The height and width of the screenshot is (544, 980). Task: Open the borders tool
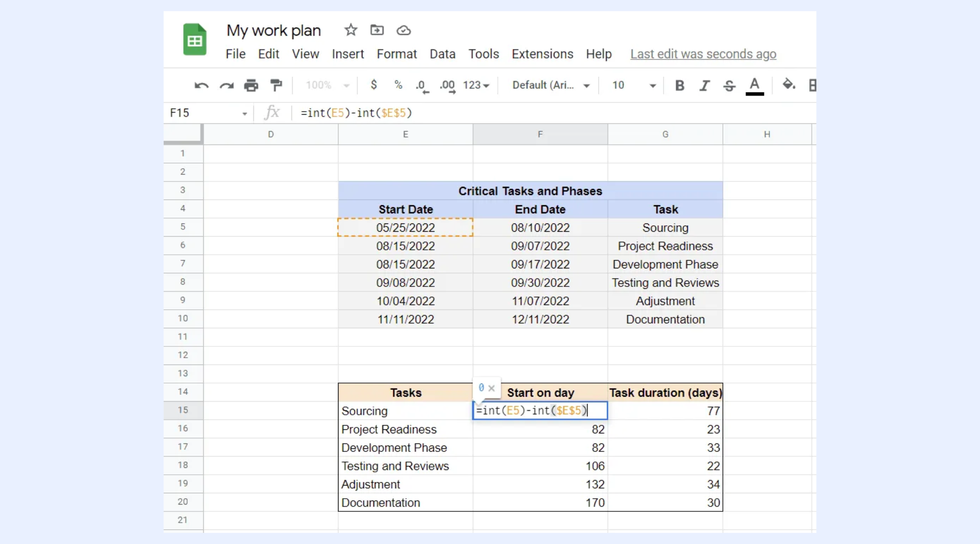point(812,85)
